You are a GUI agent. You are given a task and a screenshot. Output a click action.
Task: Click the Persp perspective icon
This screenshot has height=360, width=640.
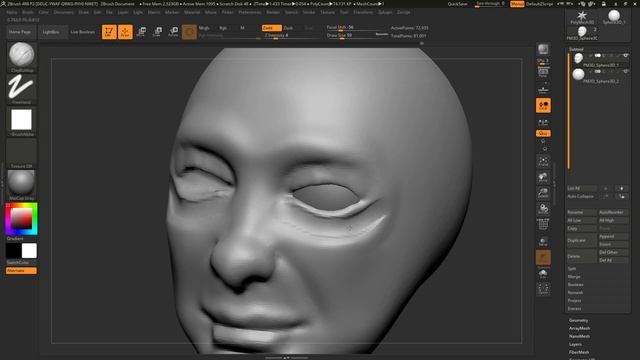tap(543, 73)
